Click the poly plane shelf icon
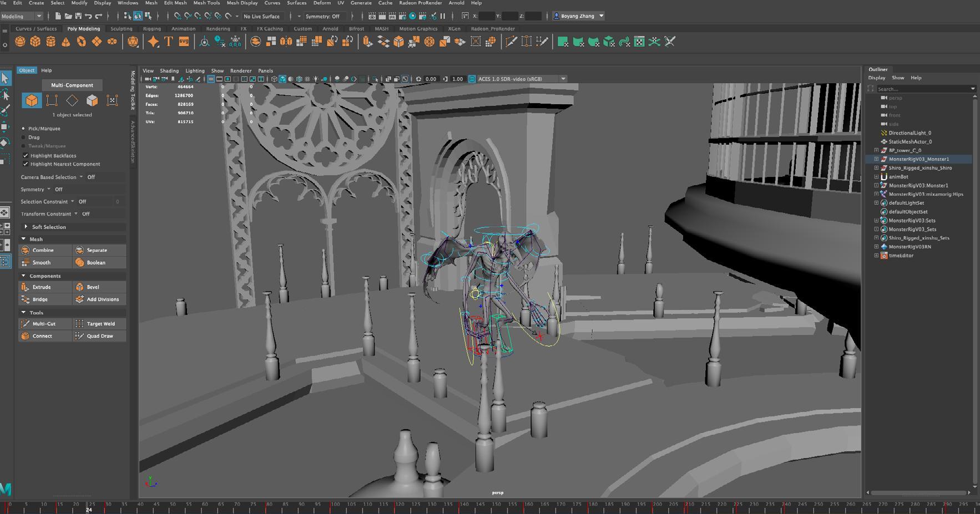 [97, 42]
